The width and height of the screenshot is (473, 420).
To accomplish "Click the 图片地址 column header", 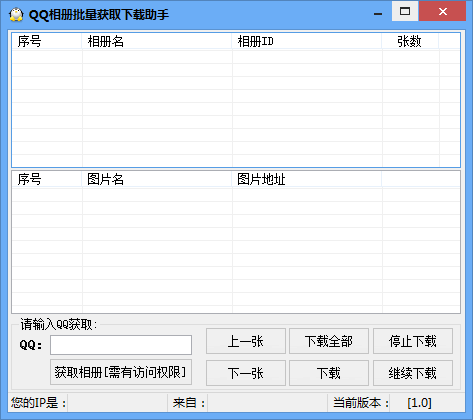I will pos(307,179).
